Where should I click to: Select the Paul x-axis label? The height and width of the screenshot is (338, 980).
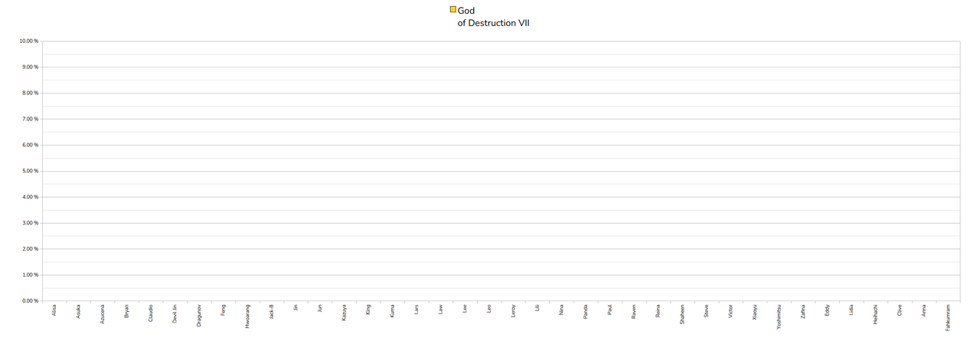609,310
